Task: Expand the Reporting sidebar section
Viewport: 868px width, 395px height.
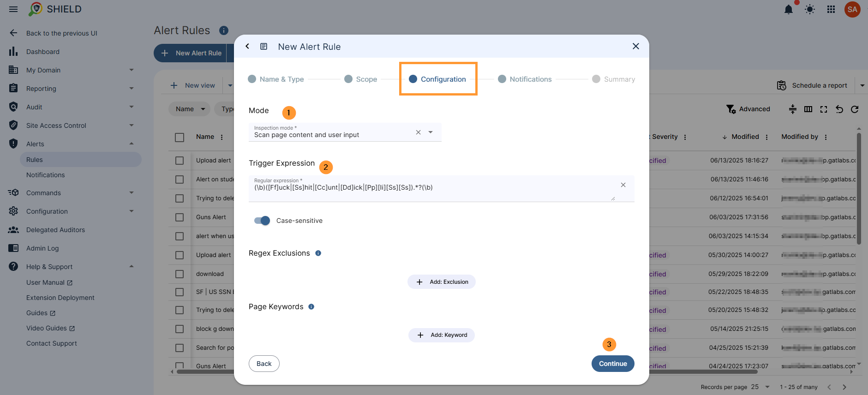Action: tap(132, 89)
